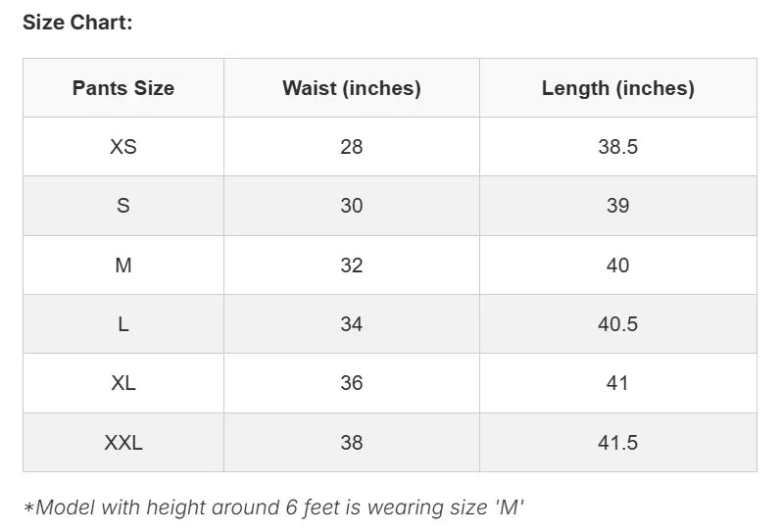Click length value 41.5 for size XXL
Screen dimensions: 782x532
coord(617,443)
